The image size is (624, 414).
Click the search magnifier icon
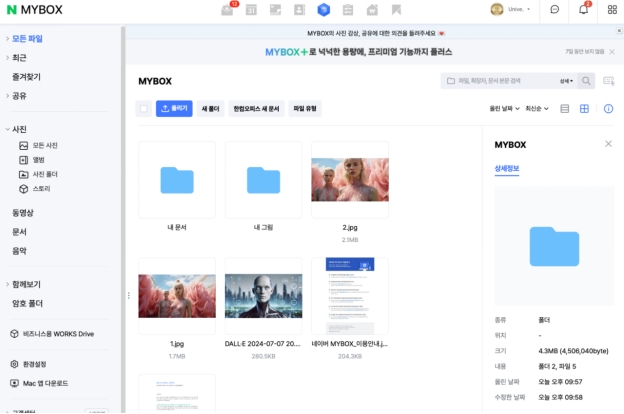click(x=586, y=81)
